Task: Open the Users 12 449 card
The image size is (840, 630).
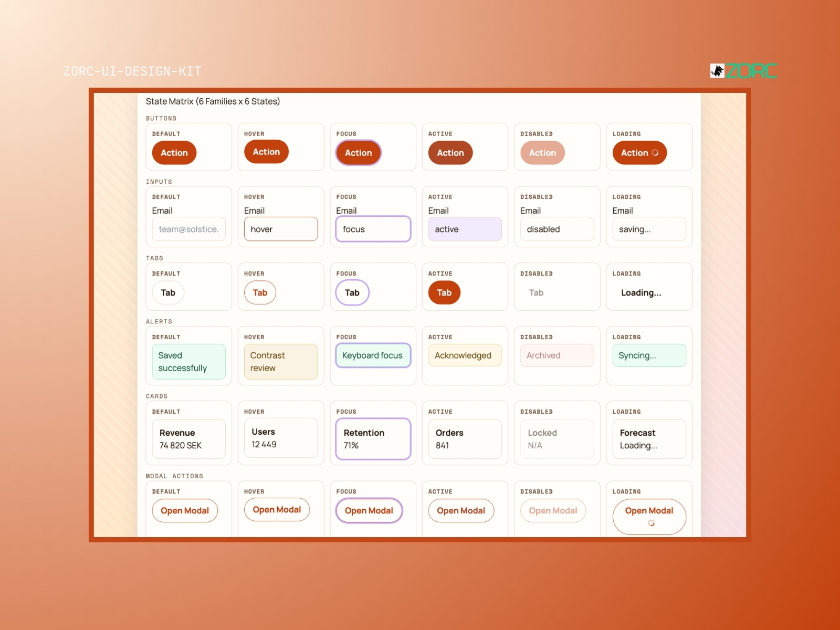Action: tap(281, 438)
